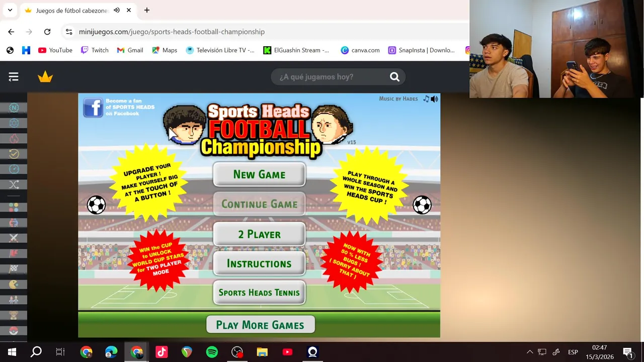Open the red flag category icon
Screen dimensions: 644x362
pos(14,253)
